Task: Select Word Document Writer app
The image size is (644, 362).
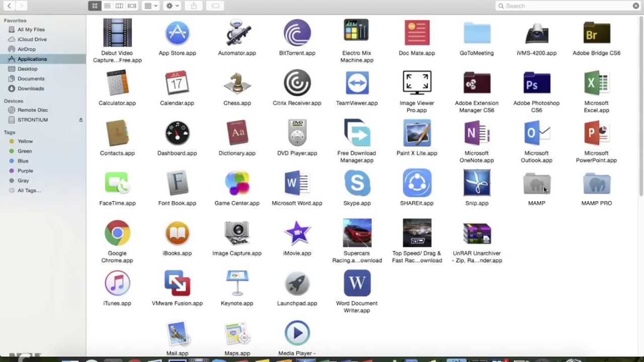Action: [357, 283]
